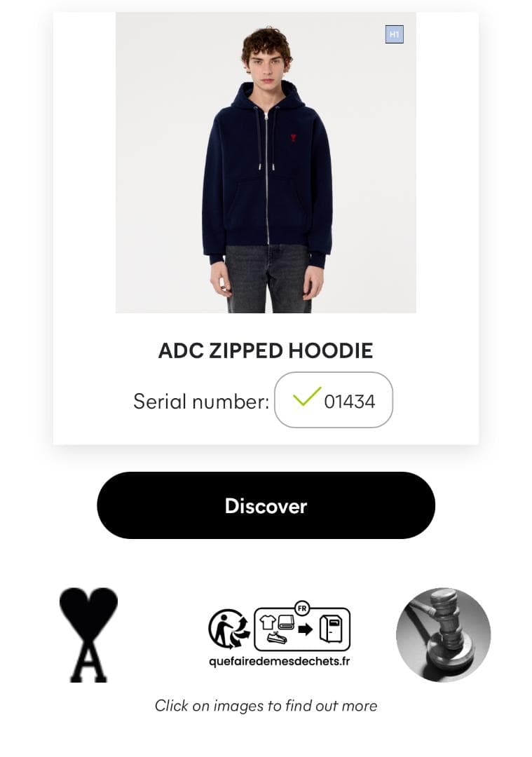Click the H1 badge on product photo
The width and height of the screenshot is (532, 757).
(395, 34)
